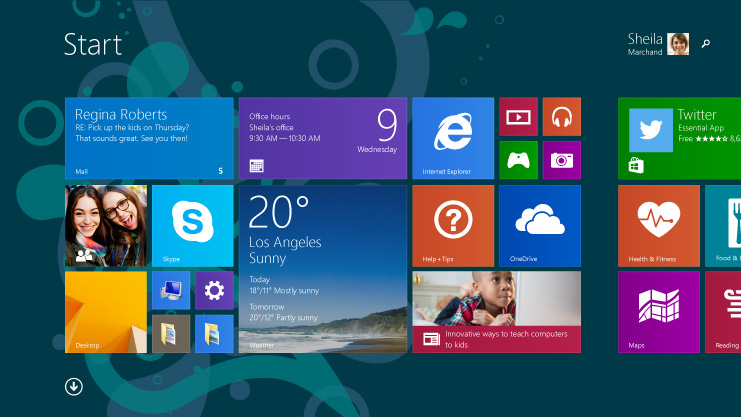
Task: Open the red Video tile
Action: tap(518, 117)
